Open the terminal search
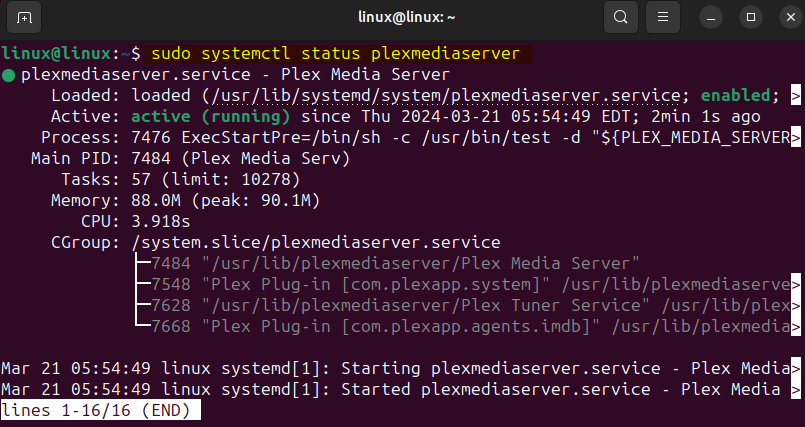 pyautogui.click(x=621, y=17)
